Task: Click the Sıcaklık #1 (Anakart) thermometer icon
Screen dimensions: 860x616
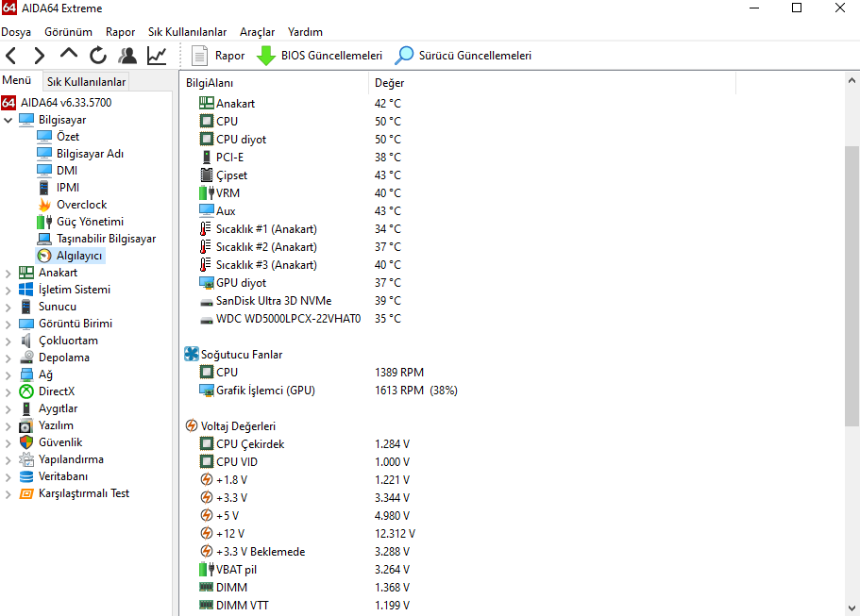Action: point(205,229)
